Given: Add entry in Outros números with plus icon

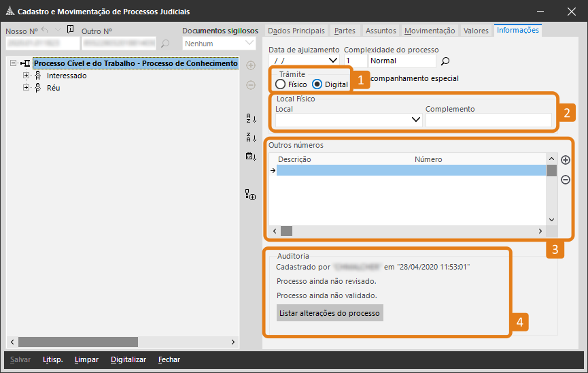Looking at the screenshot, I should 565,160.
